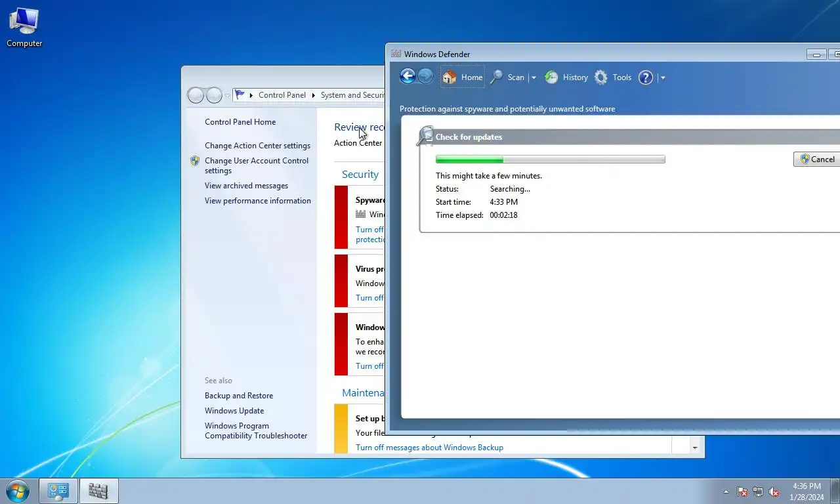
Task: Click the network tray icon
Action: coord(758,492)
